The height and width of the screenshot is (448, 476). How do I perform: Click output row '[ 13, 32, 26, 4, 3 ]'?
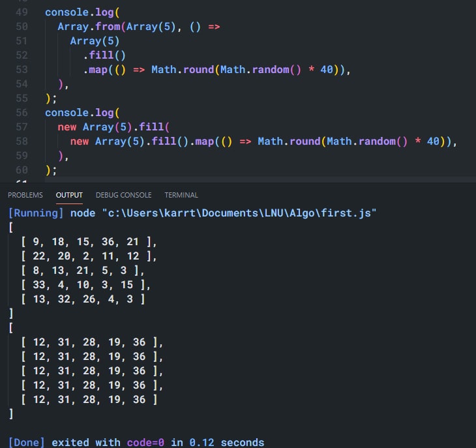pos(83,299)
